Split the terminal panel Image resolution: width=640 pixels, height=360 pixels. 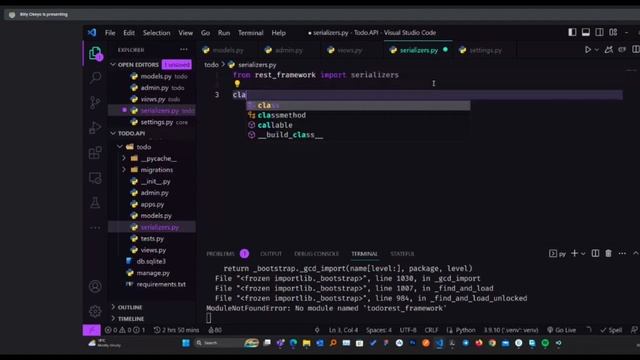tap(595, 253)
